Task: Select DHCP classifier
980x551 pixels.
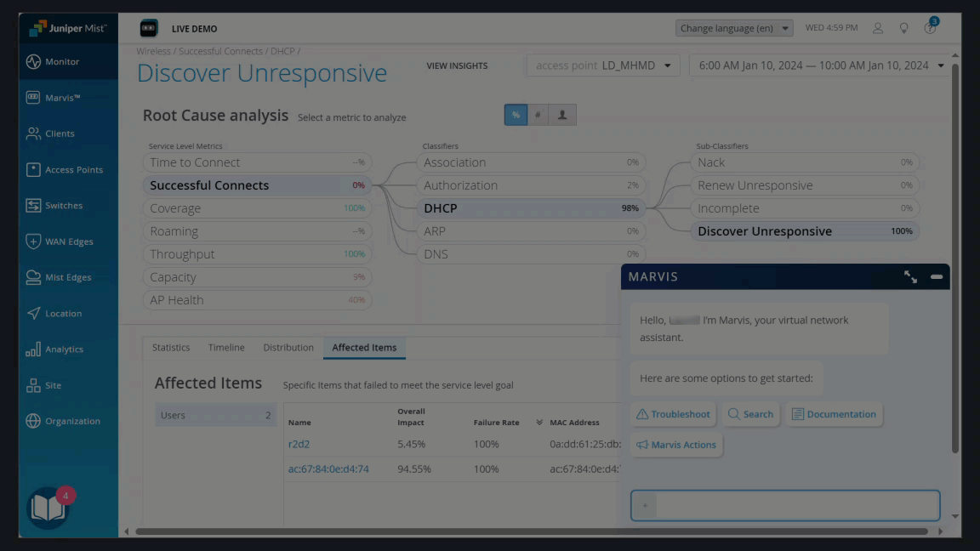Action: (531, 208)
